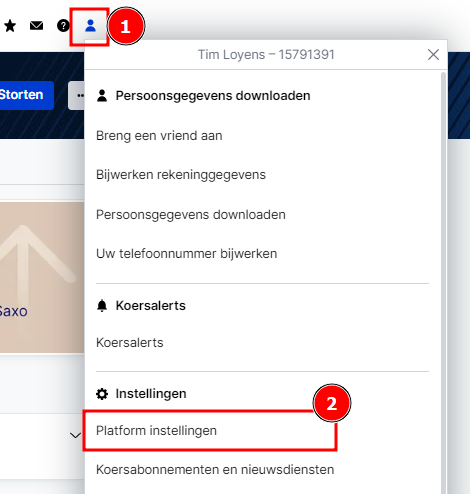Open Koersabonnementen en nieuwsdiensten

coord(215,469)
